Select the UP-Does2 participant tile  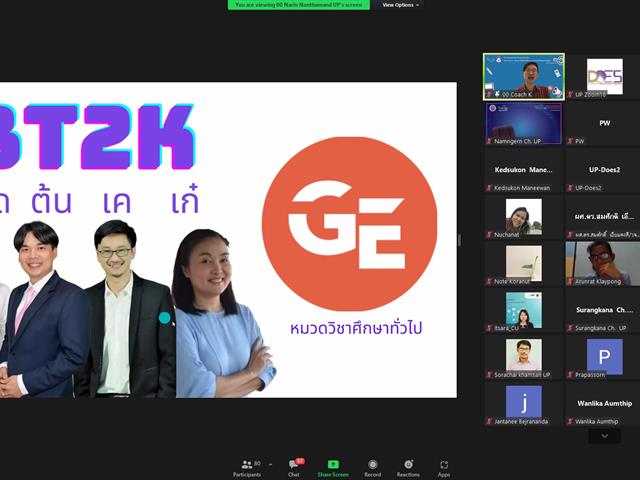[603, 170]
